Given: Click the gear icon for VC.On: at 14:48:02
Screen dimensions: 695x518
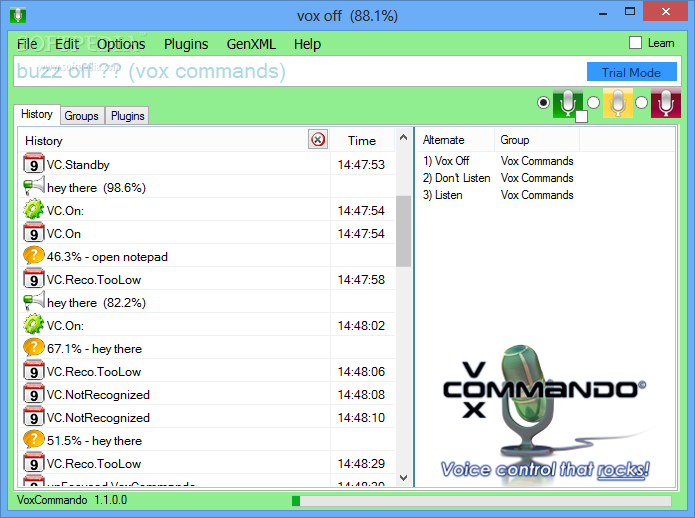Looking at the screenshot, I should coord(34,325).
